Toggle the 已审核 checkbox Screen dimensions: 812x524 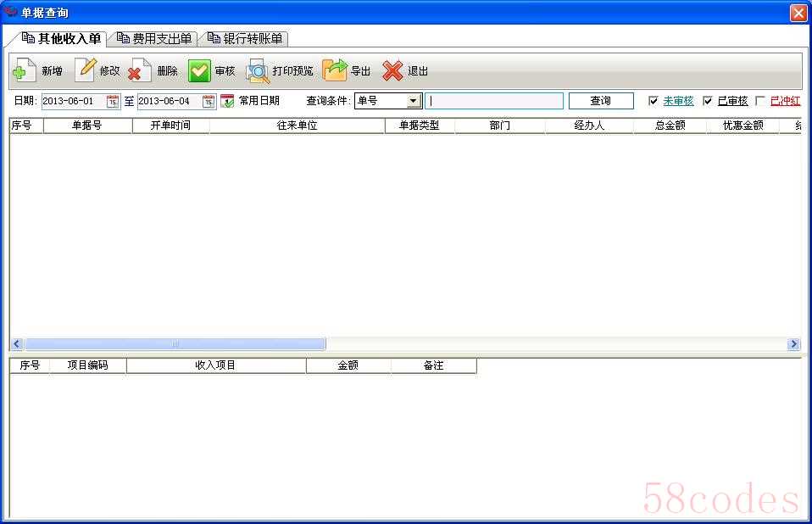pos(708,101)
